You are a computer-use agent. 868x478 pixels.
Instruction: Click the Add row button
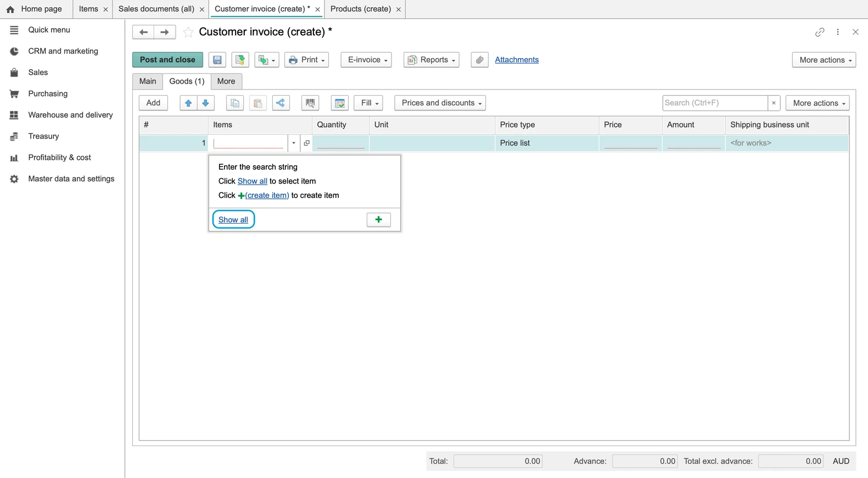153,103
